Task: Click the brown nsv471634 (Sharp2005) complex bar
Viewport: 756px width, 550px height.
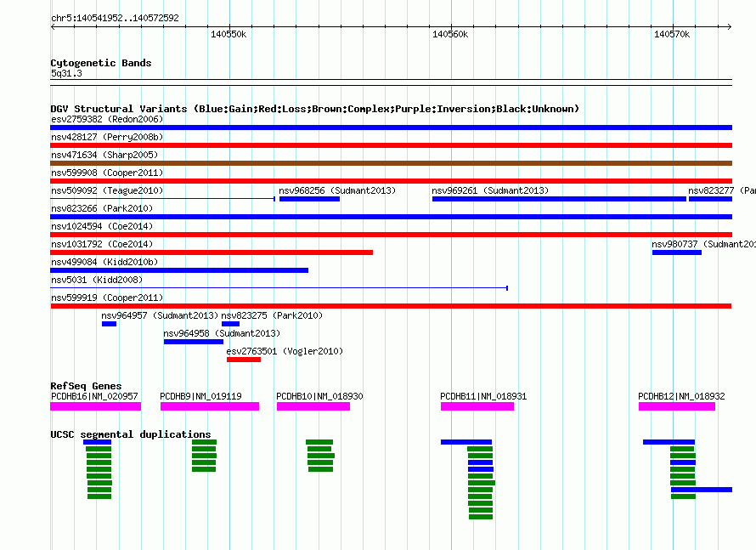Action: coord(391,163)
